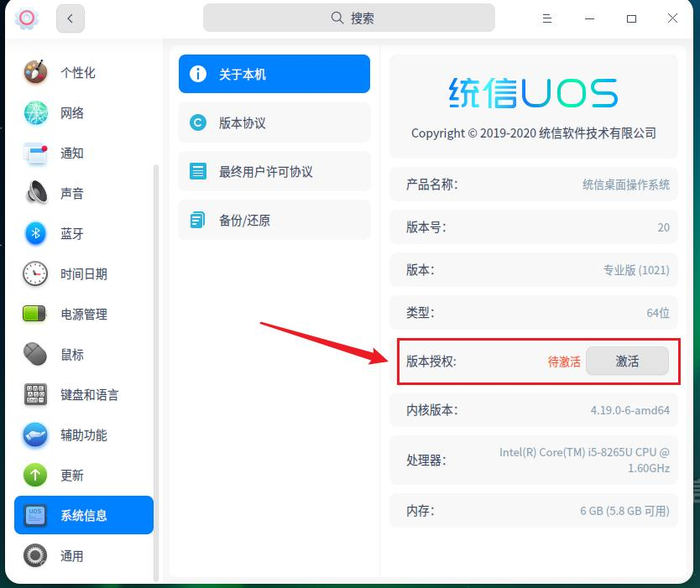700x588 pixels.
Task: Focus the 搜索 search field
Action: coord(349,18)
